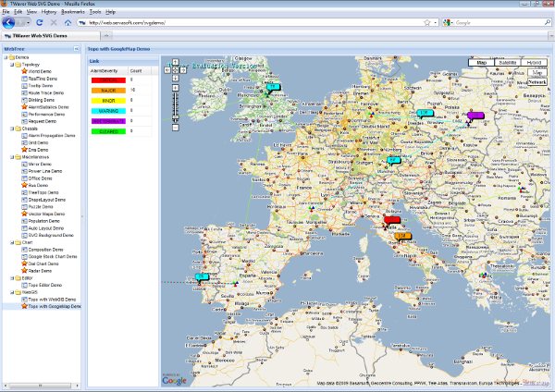Toggle the Network overlay button on map
Screen dimensions: 555x392
[x=537, y=81]
